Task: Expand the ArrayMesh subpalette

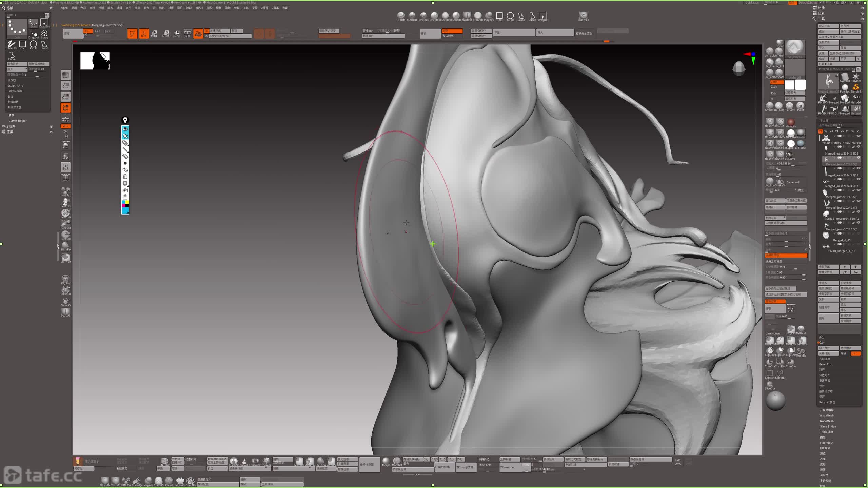Action: 827,415
